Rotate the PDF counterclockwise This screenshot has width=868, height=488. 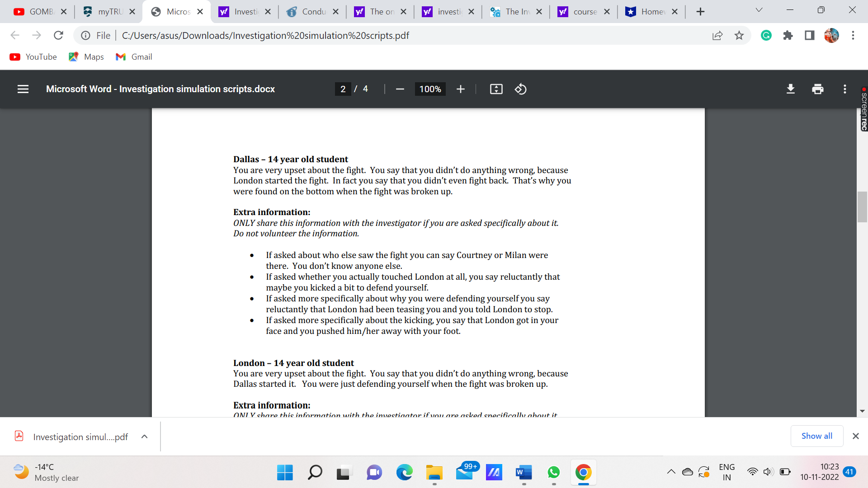[520, 89]
